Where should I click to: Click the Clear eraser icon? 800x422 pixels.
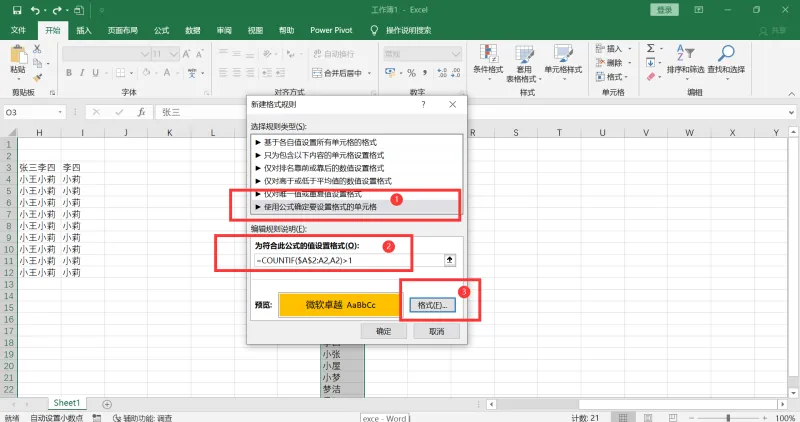coord(651,77)
